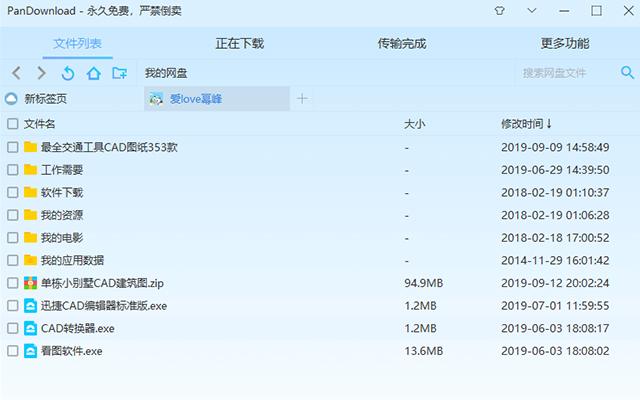Click size value 94.9MB
Screen dimensions: 640x400
tap(424, 283)
